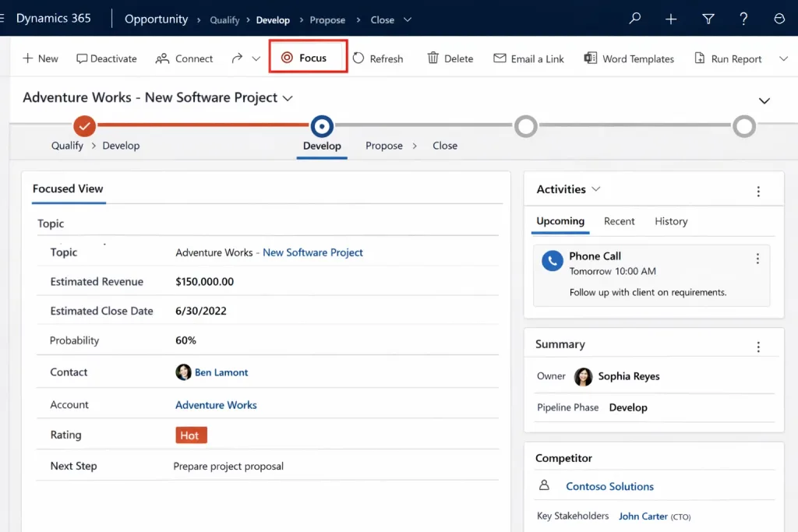Switch to the History activities tab
The height and width of the screenshot is (532, 798).
670,221
